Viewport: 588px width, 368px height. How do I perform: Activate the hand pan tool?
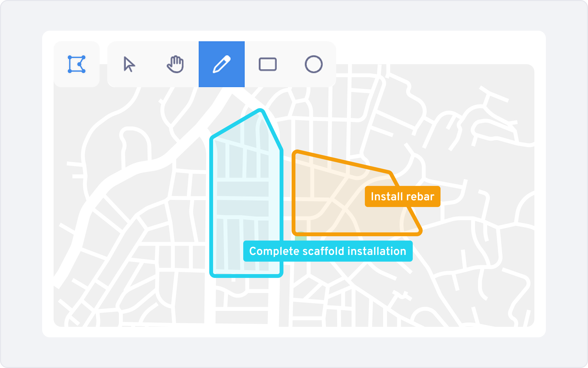[175, 64]
